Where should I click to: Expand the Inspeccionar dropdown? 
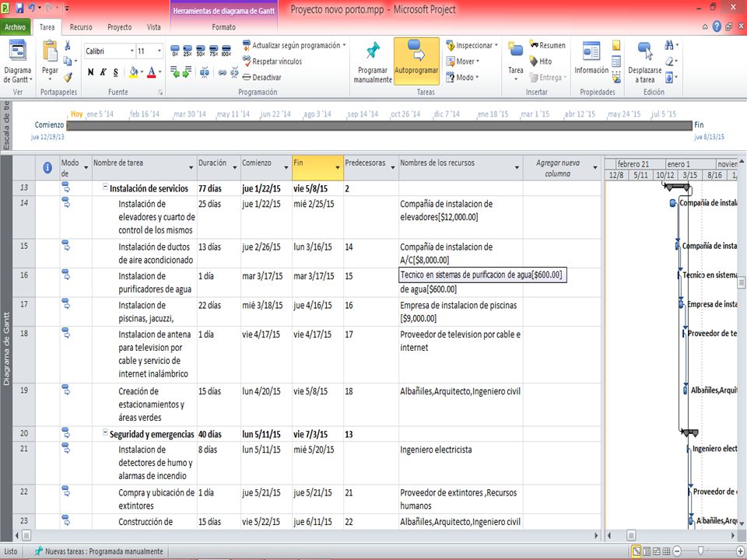coord(472,45)
